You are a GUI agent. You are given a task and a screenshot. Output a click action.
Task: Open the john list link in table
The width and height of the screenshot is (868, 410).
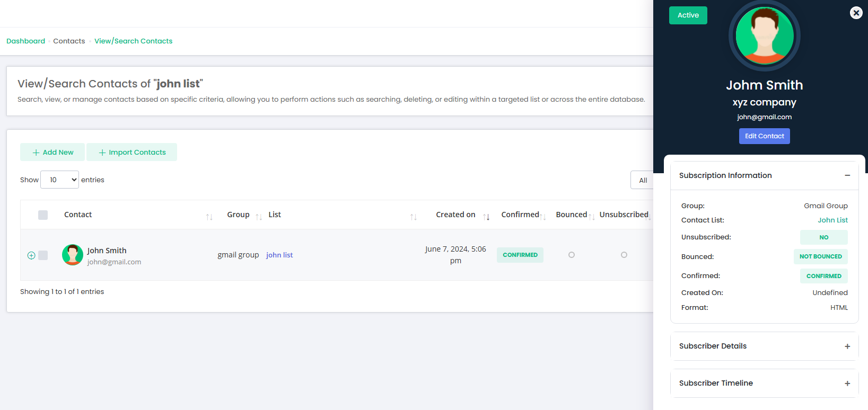(x=279, y=255)
